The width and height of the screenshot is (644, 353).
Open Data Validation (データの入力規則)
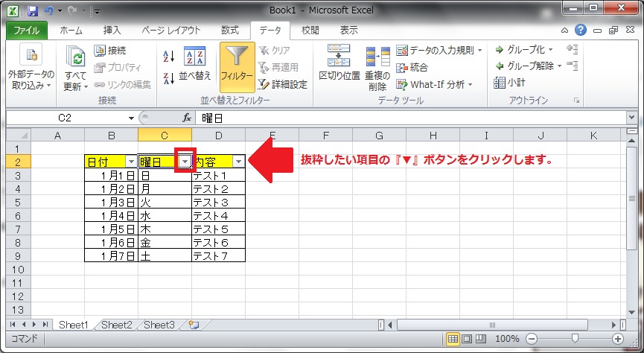click(439, 50)
